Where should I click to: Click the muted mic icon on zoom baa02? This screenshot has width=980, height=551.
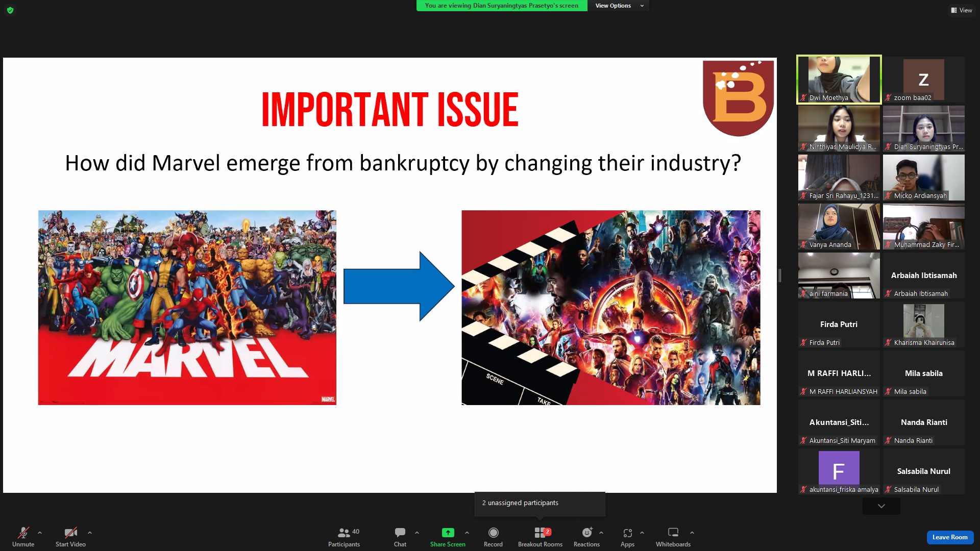(x=889, y=98)
